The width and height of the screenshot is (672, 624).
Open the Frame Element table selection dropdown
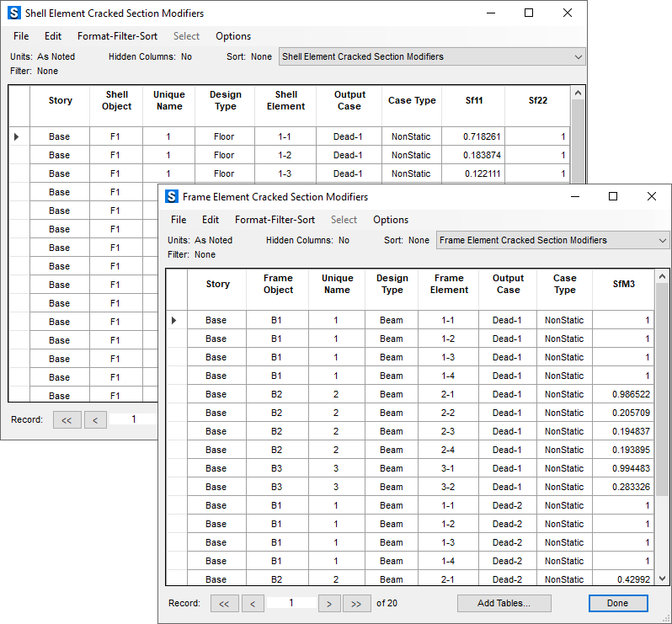[x=552, y=240]
